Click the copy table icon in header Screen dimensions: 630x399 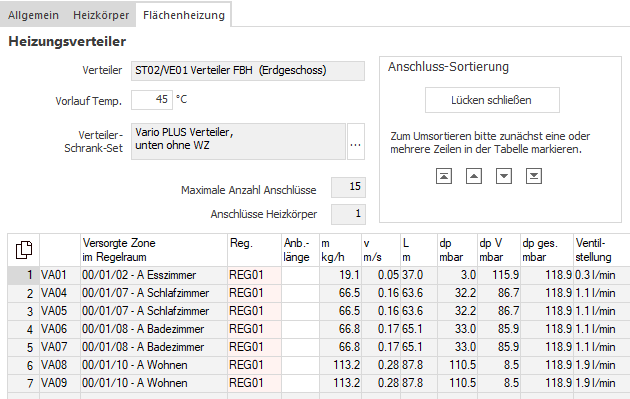coord(24,250)
